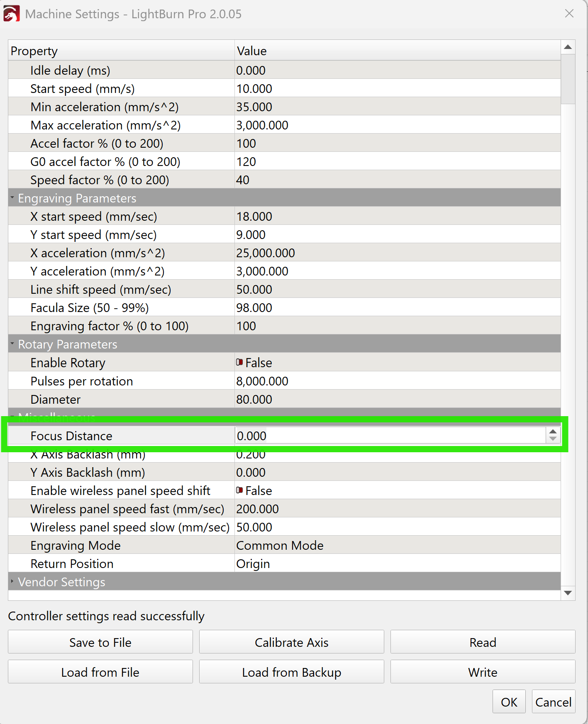Click the vertical scrollbar thumb

pyautogui.click(x=568, y=79)
